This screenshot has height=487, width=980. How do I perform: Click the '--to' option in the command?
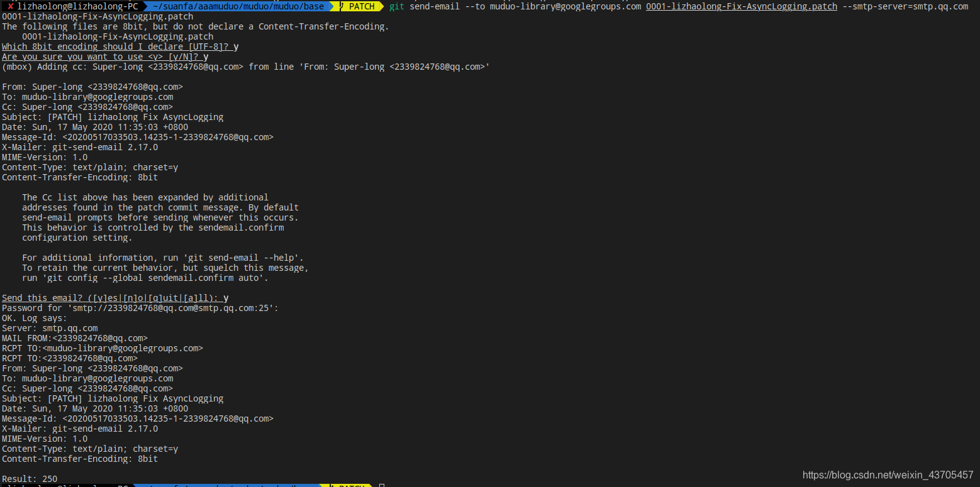[475, 6]
